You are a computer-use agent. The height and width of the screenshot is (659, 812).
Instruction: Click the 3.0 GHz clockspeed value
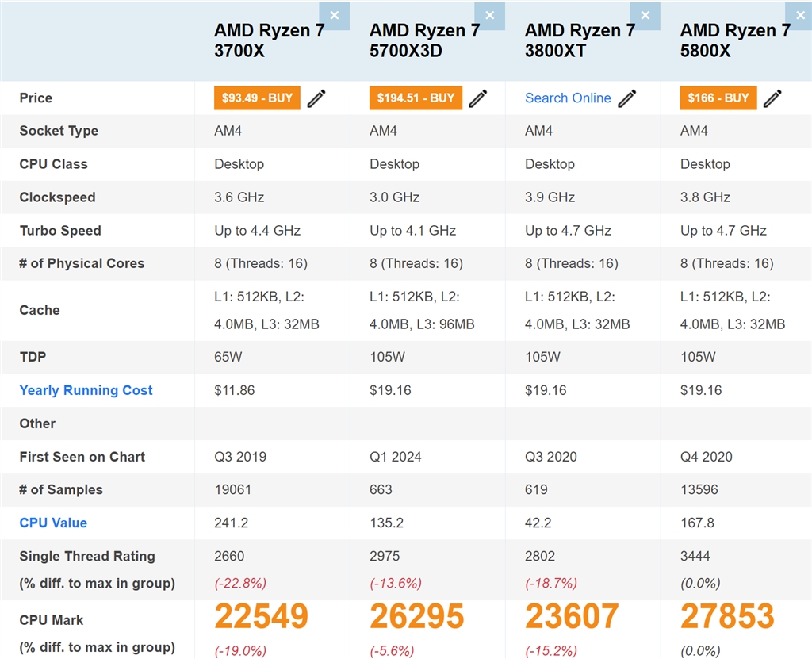click(395, 197)
